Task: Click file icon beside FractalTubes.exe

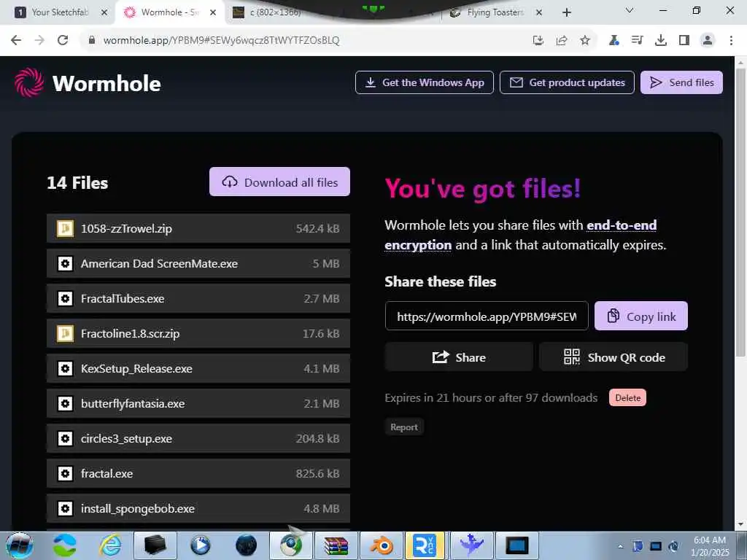Action: pos(65,298)
